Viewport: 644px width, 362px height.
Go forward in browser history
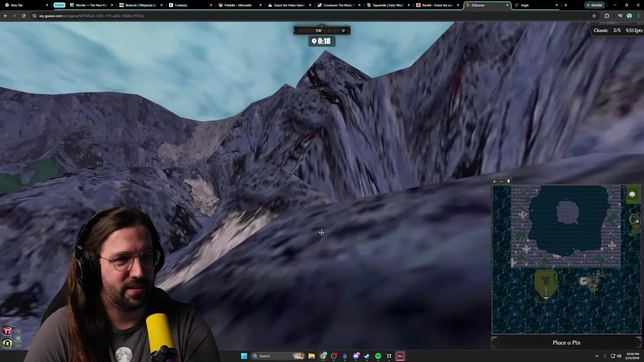tap(15, 16)
